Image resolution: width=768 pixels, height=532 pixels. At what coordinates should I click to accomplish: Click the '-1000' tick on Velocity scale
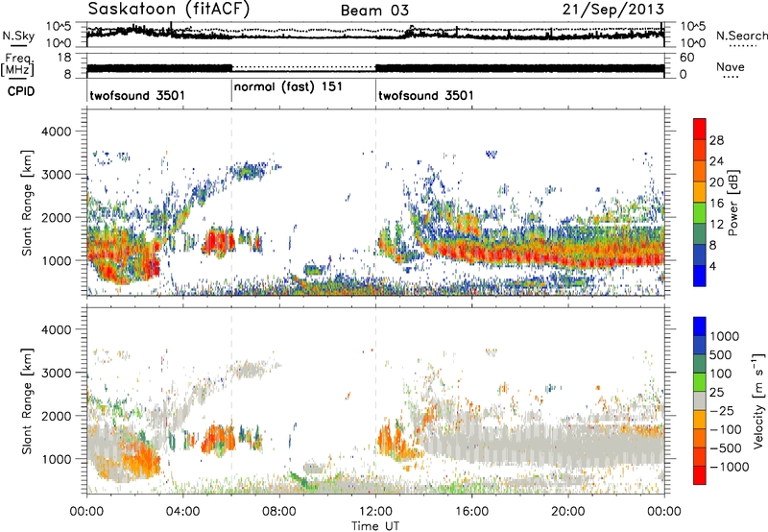pyautogui.click(x=729, y=467)
